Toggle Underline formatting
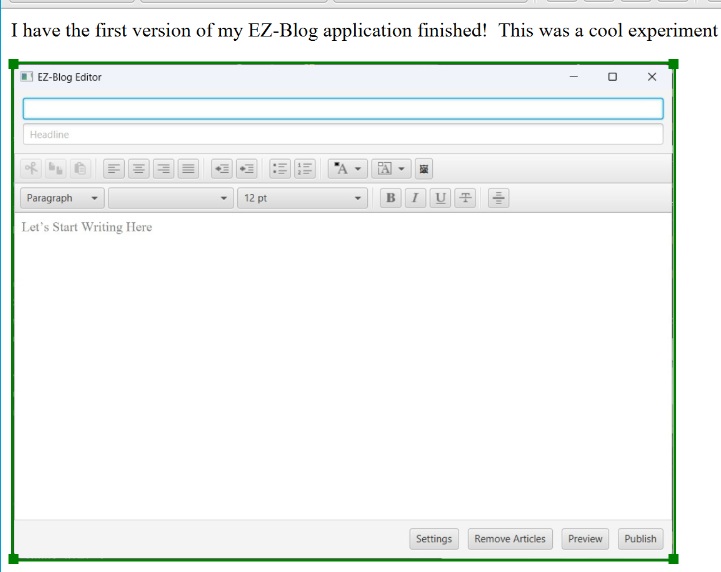The image size is (721, 572). point(440,198)
